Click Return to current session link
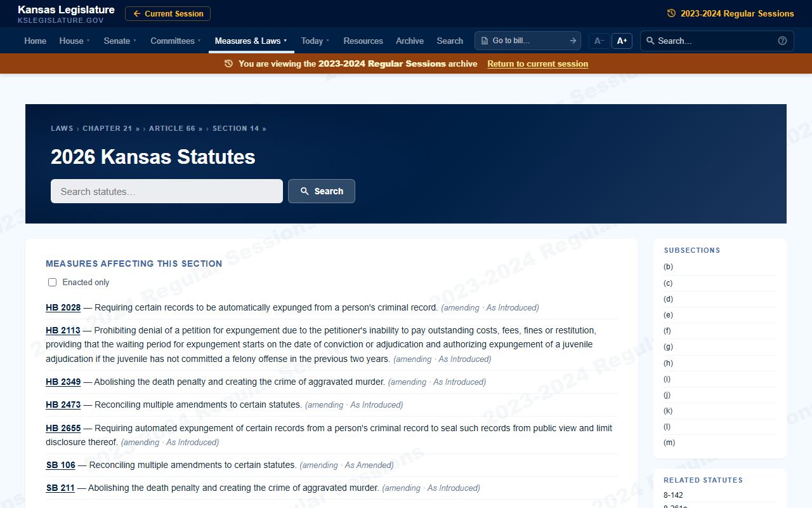 tap(538, 63)
